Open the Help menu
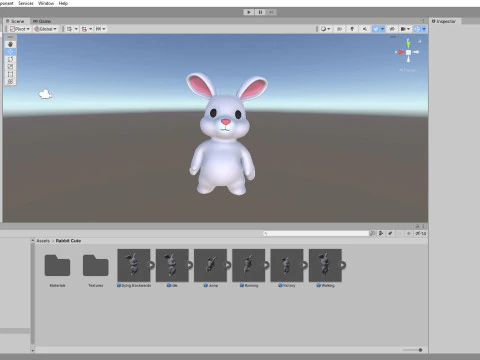This screenshot has width=480, height=360. coord(63,3)
